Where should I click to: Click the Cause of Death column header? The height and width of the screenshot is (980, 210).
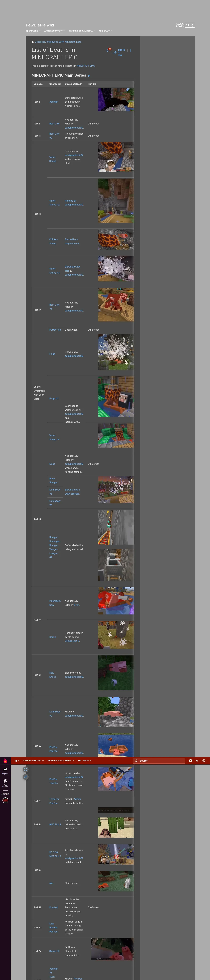pos(74,84)
